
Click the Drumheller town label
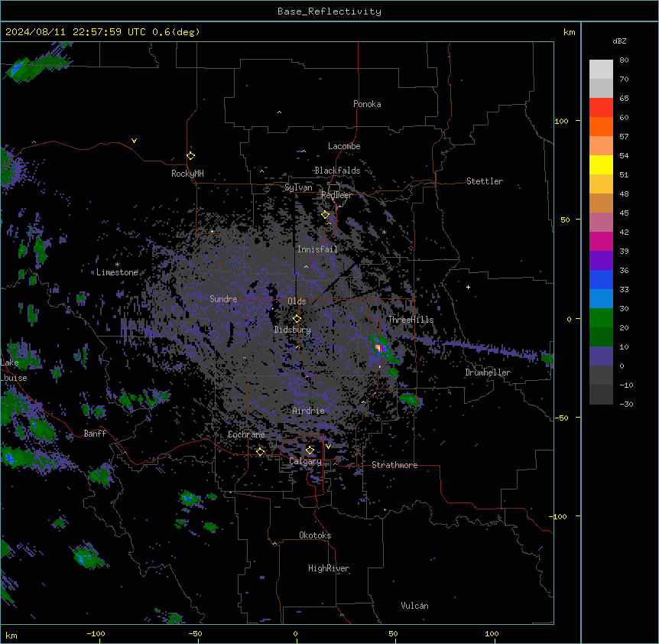pos(488,372)
